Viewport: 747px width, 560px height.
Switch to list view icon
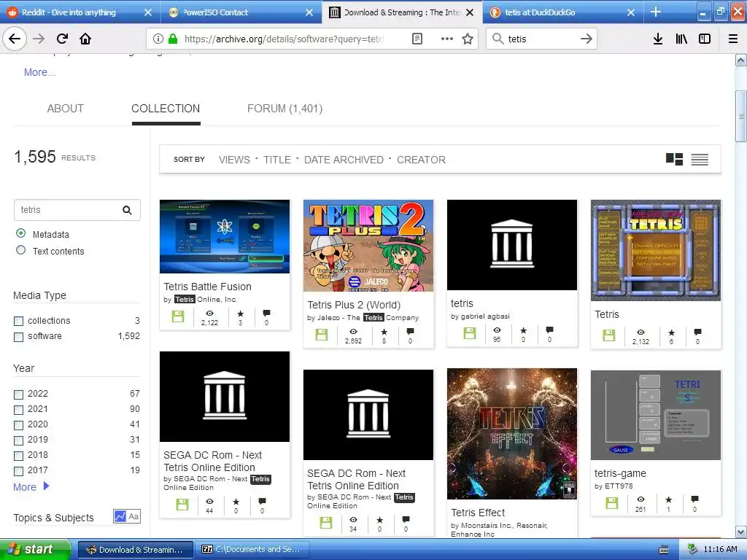[x=700, y=159]
